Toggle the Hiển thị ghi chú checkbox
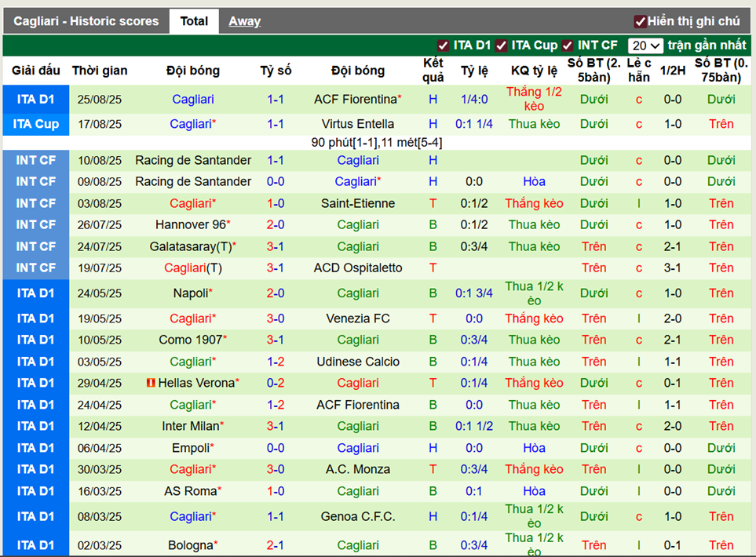Image resolution: width=756 pixels, height=557 pixels. pos(641,21)
